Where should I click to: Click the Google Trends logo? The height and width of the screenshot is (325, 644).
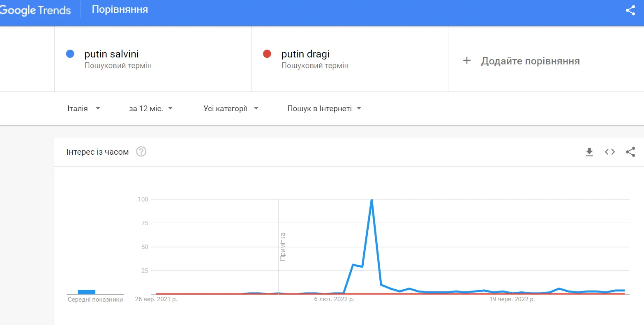[35, 10]
